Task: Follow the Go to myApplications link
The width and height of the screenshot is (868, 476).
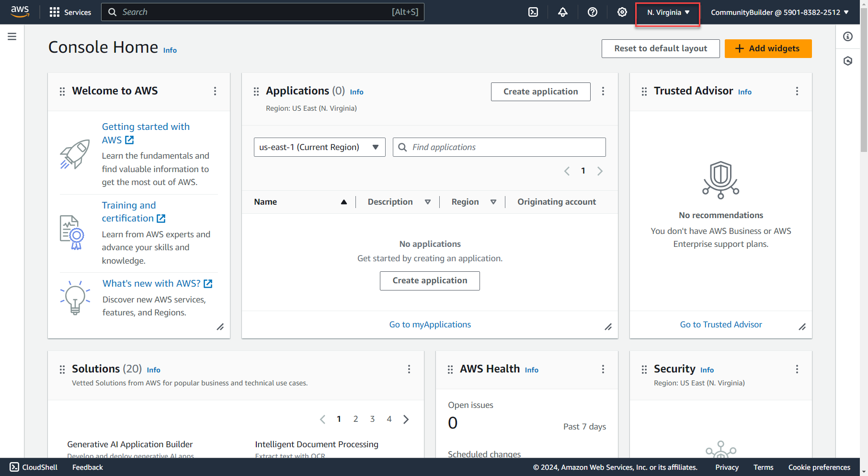Action: tap(430, 325)
